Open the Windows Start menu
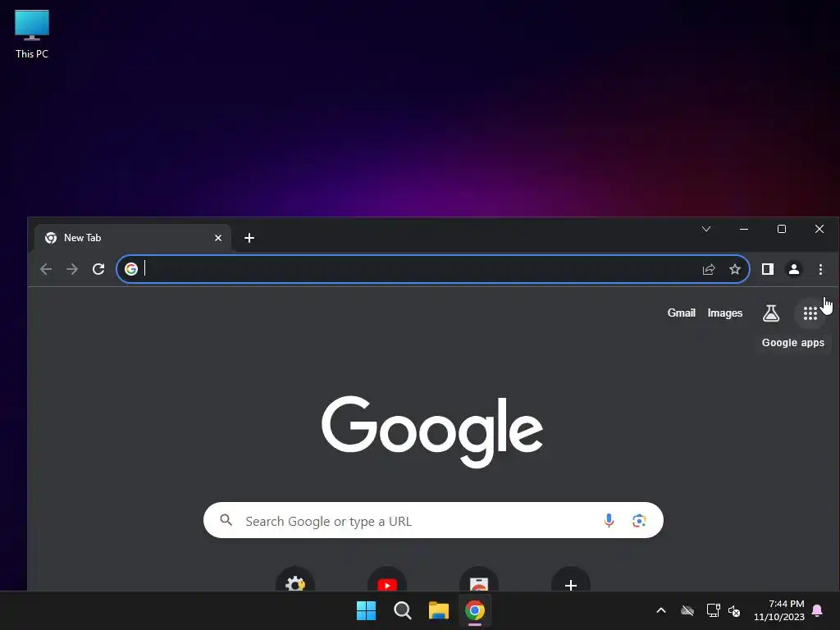 point(367,610)
